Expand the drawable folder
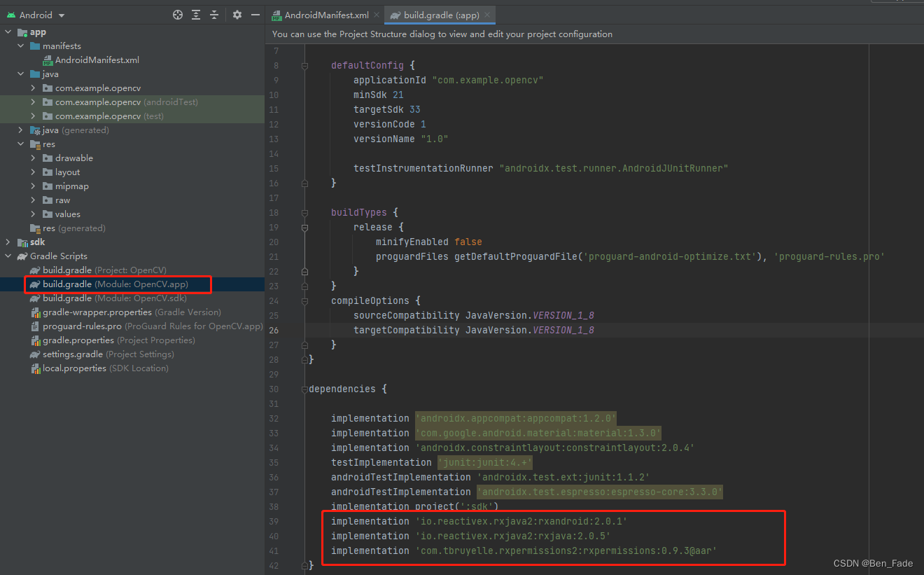Viewport: 924px width, 575px height. (31, 158)
